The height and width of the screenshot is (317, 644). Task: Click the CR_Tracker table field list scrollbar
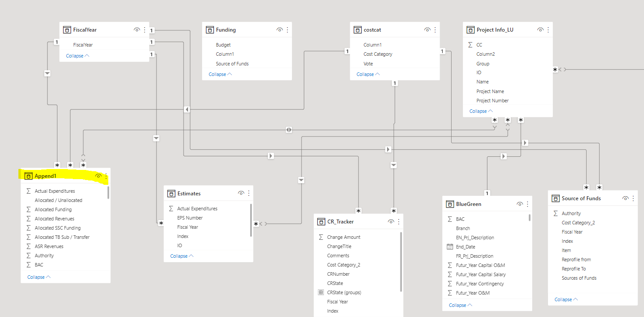pos(401,262)
